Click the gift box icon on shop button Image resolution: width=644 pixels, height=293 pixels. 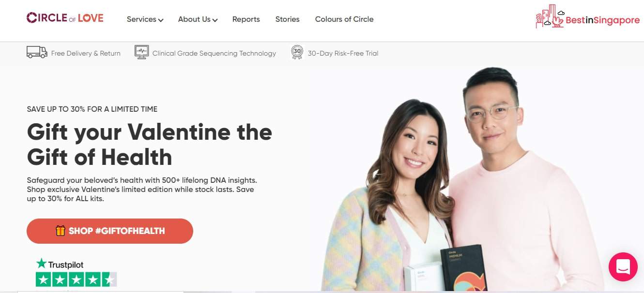coord(61,231)
